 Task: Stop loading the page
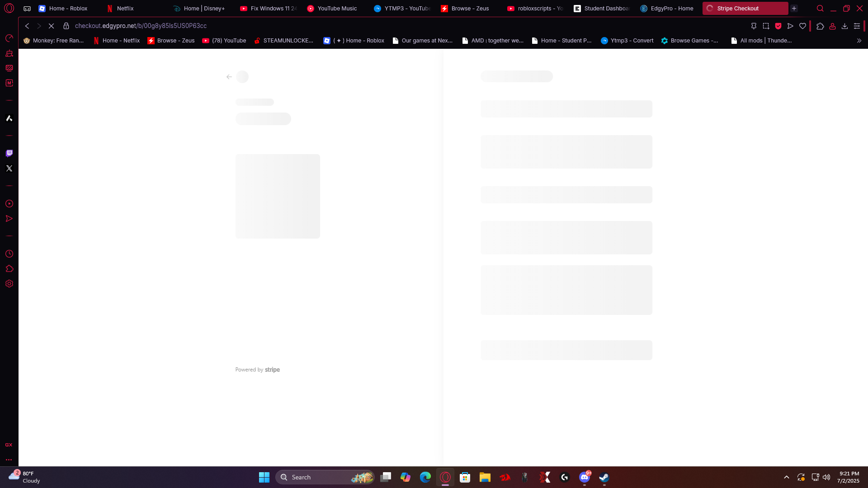point(51,26)
